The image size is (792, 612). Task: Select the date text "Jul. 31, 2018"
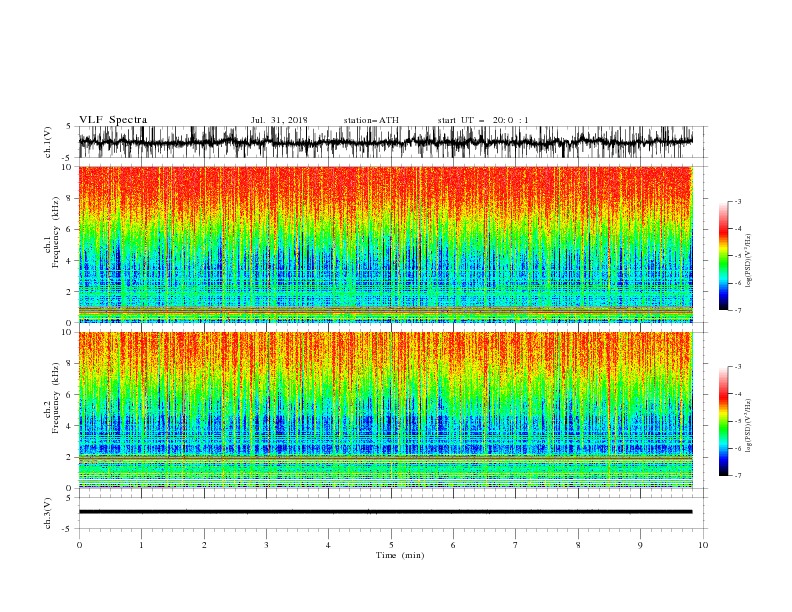pos(279,120)
